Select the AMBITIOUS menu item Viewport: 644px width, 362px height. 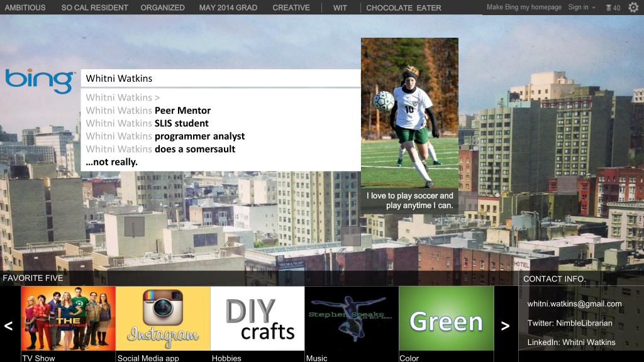coord(25,8)
